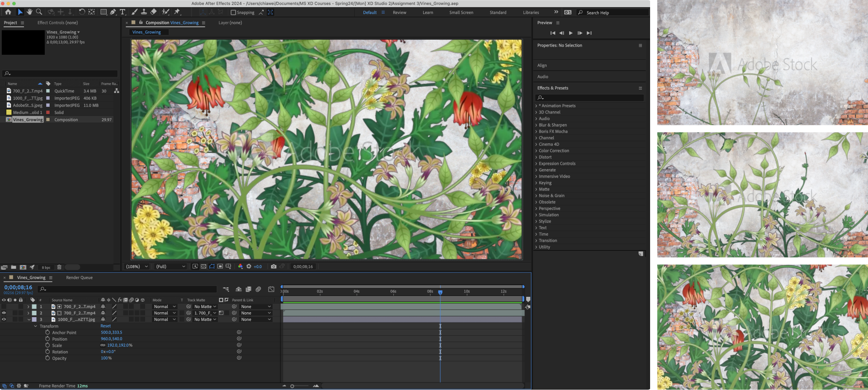Click the blue current-time indicator in timeline

tap(440, 292)
